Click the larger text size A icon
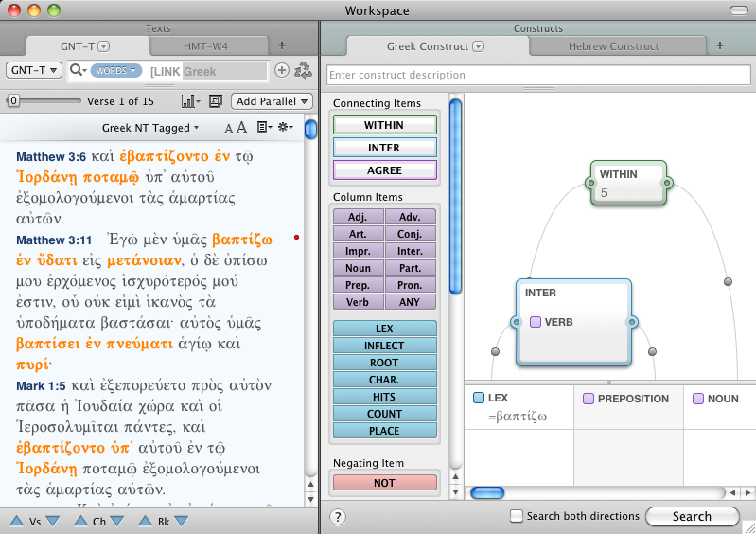 tap(242, 127)
